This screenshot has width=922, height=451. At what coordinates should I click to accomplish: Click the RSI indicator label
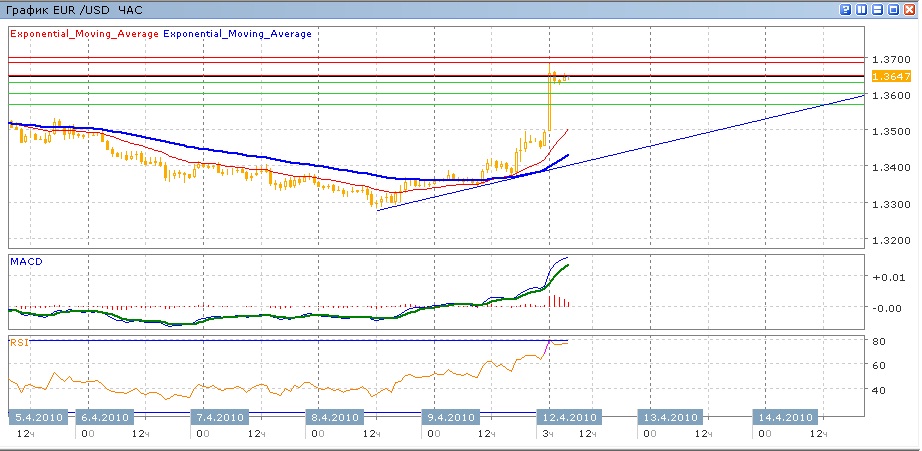tap(18, 342)
